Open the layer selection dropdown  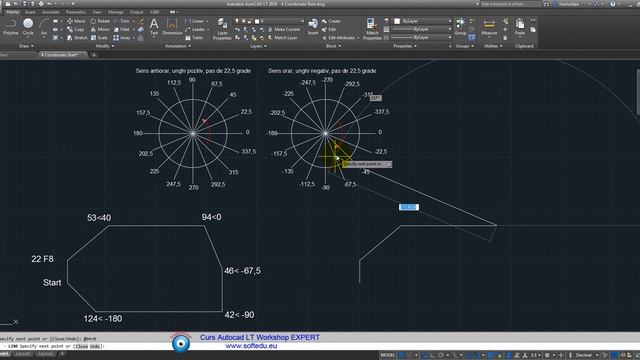[x=269, y=21]
